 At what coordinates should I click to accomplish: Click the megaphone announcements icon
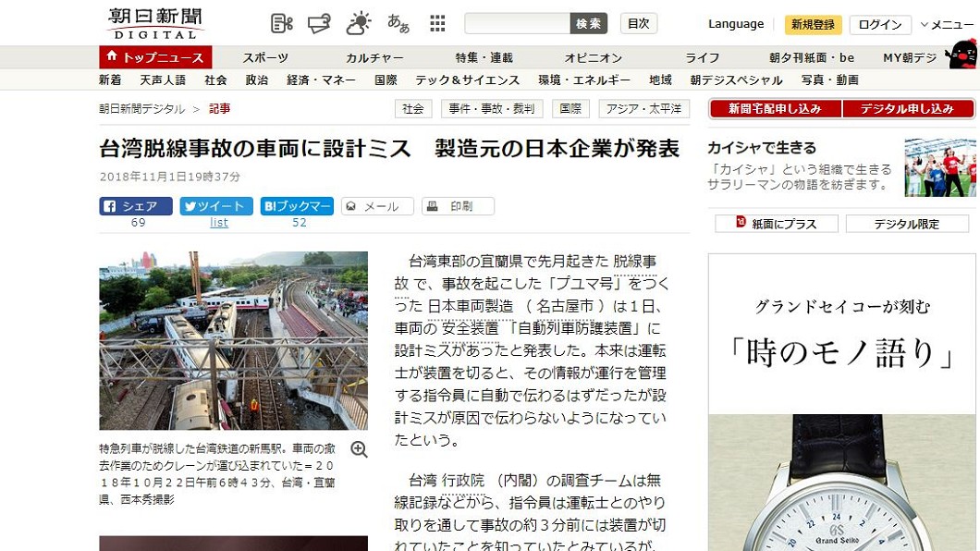coord(319,24)
